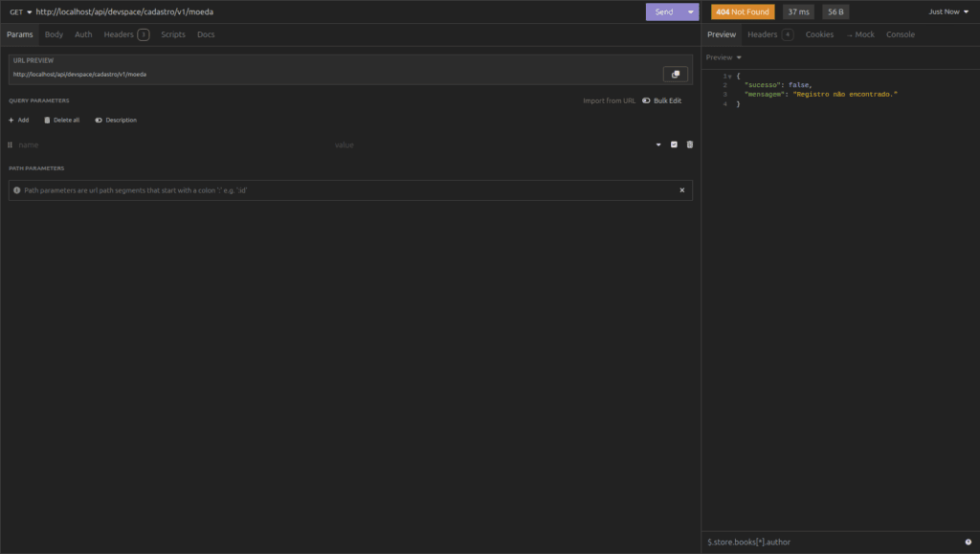Open the GET method dropdown
980x554 pixels.
click(21, 11)
